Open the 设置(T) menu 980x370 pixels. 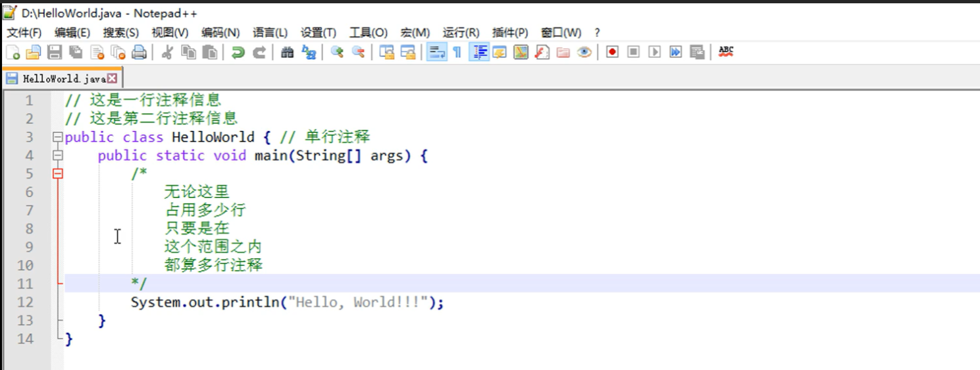[x=319, y=32]
